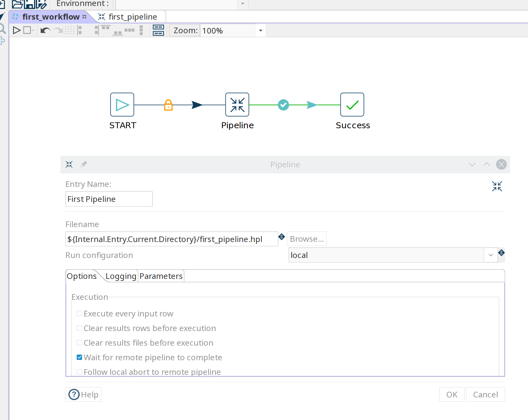Switch to the Logging tab

click(121, 276)
